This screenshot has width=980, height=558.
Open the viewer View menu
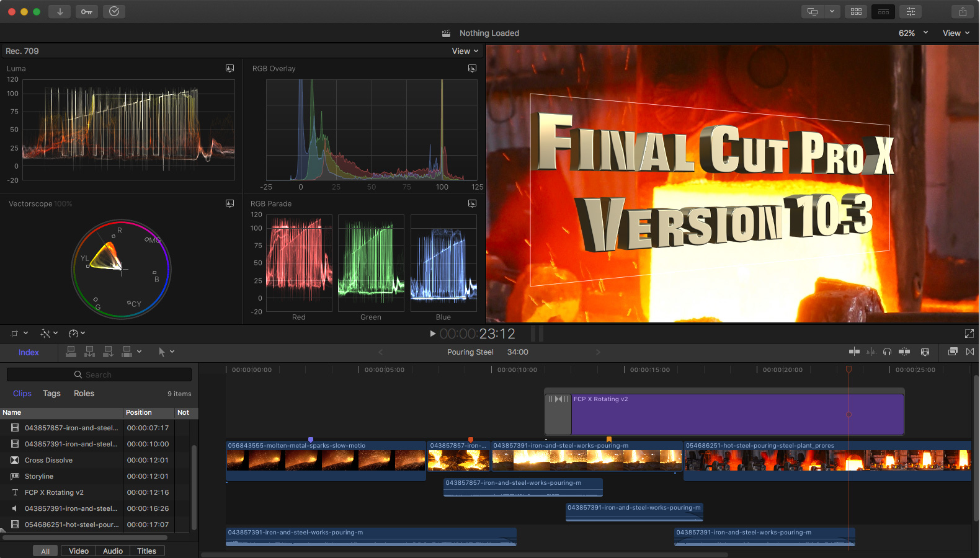[x=956, y=33]
